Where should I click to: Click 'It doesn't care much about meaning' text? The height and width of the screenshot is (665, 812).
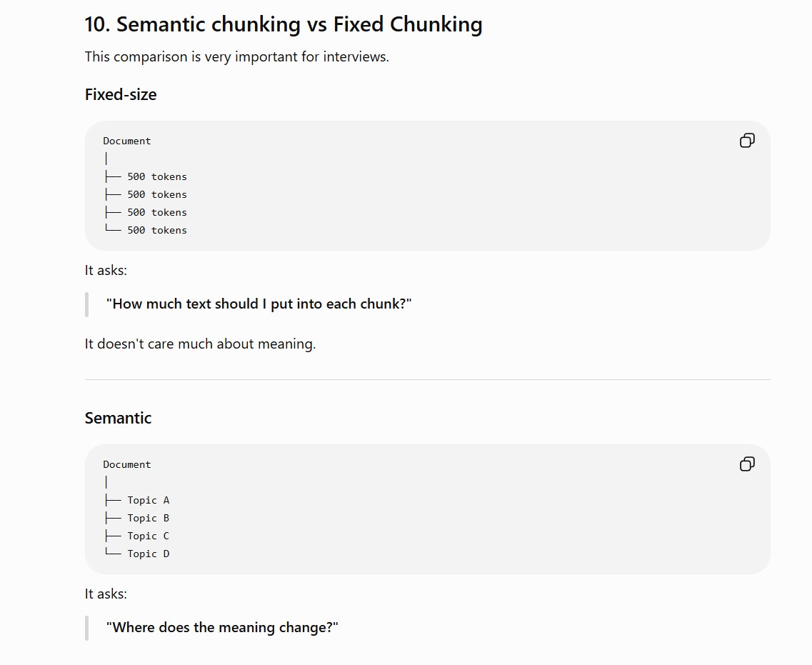pyautogui.click(x=201, y=344)
